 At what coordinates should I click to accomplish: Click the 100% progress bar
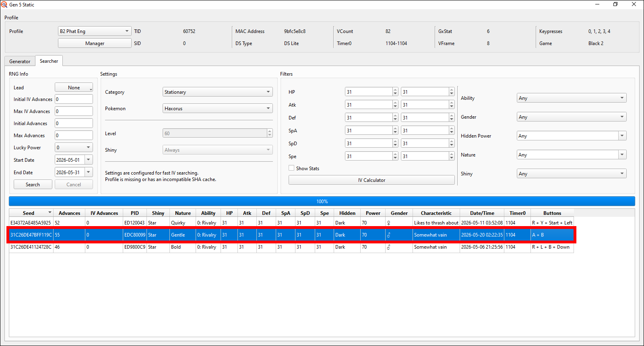[x=322, y=201]
